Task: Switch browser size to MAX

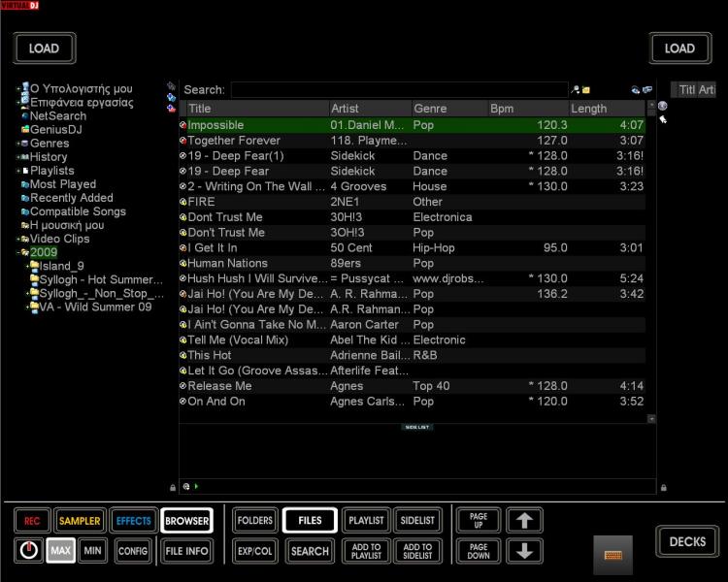Action: pyautogui.click(x=60, y=550)
